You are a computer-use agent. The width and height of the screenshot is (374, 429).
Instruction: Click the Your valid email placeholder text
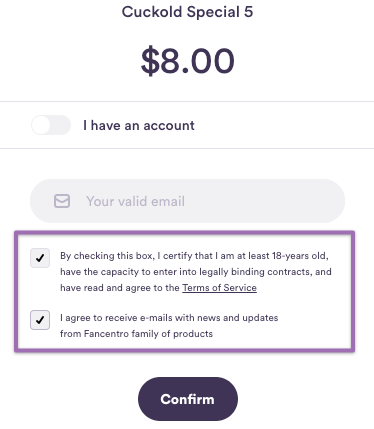pyautogui.click(x=135, y=201)
